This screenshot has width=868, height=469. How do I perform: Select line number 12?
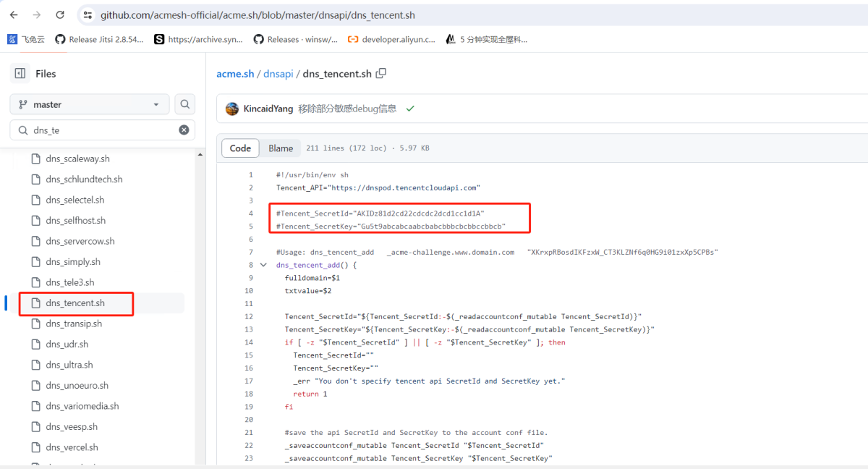[x=249, y=316]
